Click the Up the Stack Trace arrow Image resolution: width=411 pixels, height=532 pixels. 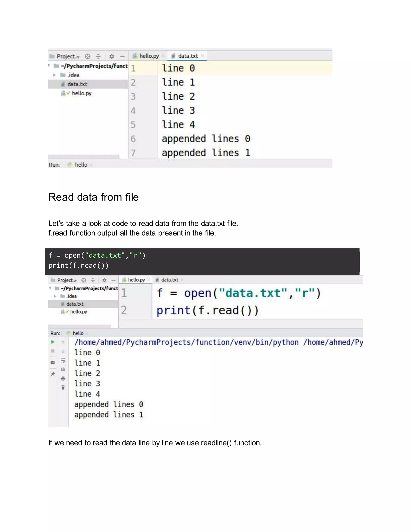tap(63, 342)
